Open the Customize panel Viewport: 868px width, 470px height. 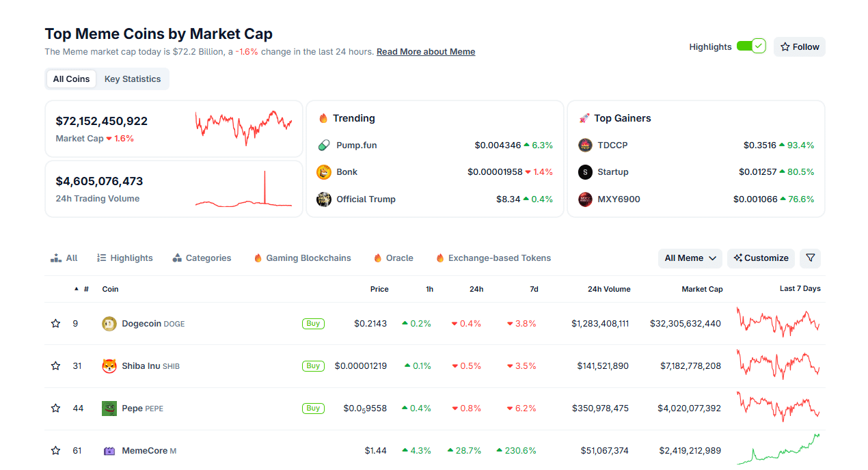point(761,258)
